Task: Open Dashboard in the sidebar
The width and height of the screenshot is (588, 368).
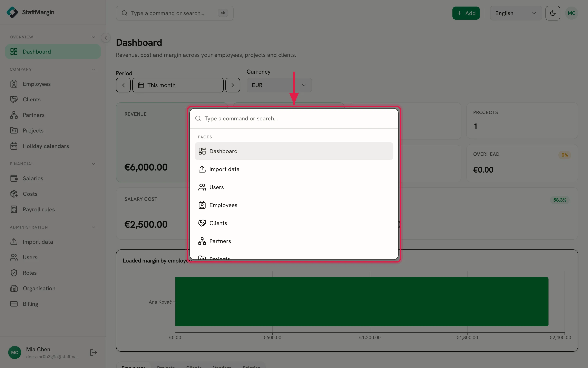Action: tap(53, 52)
